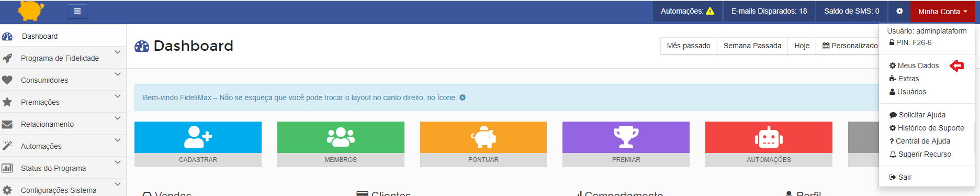The width and height of the screenshot is (980, 196).
Task: Open the PREMIAR trophy tile
Action: pos(626,144)
